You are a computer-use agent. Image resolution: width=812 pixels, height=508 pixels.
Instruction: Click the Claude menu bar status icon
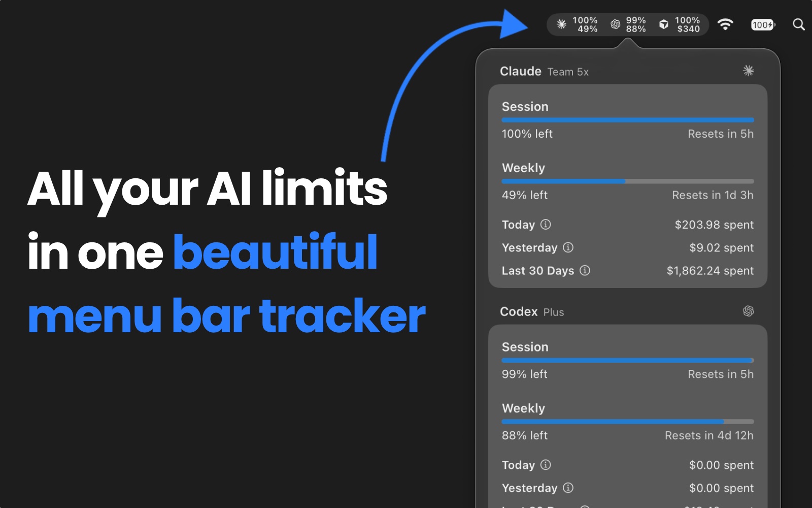[561, 24]
